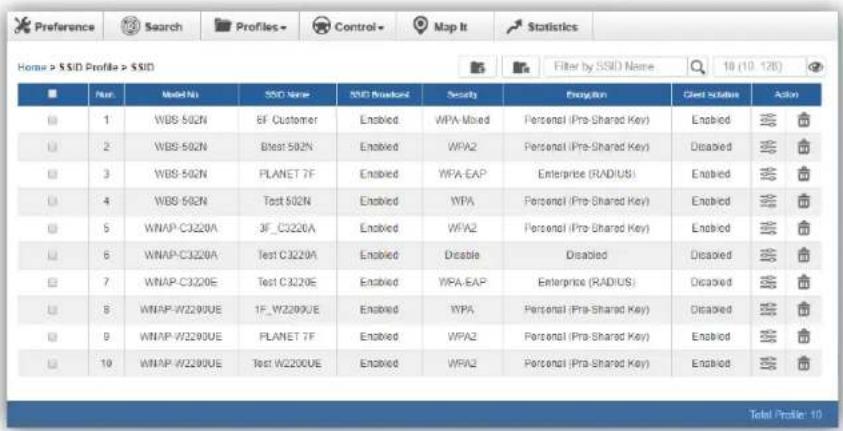
Task: Open the Preference tab
Action: coord(54,26)
